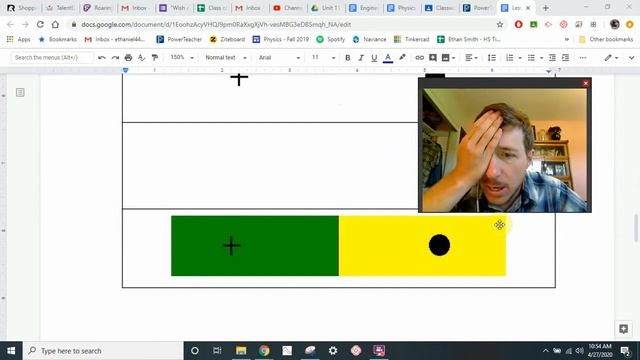The image size is (640, 360).
Task: Add a comment using the toolbar icon
Action: coord(433,58)
